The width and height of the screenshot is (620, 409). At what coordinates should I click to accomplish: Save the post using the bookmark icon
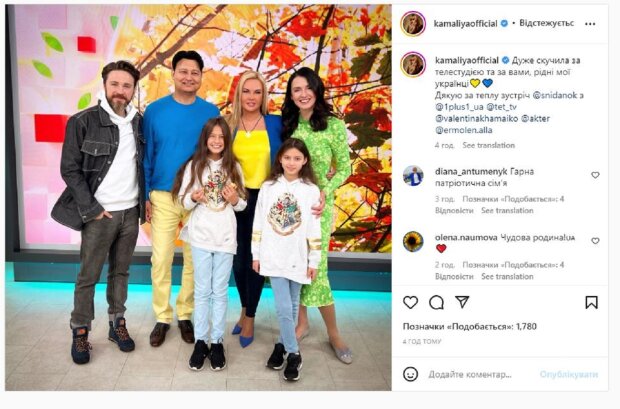tap(591, 303)
